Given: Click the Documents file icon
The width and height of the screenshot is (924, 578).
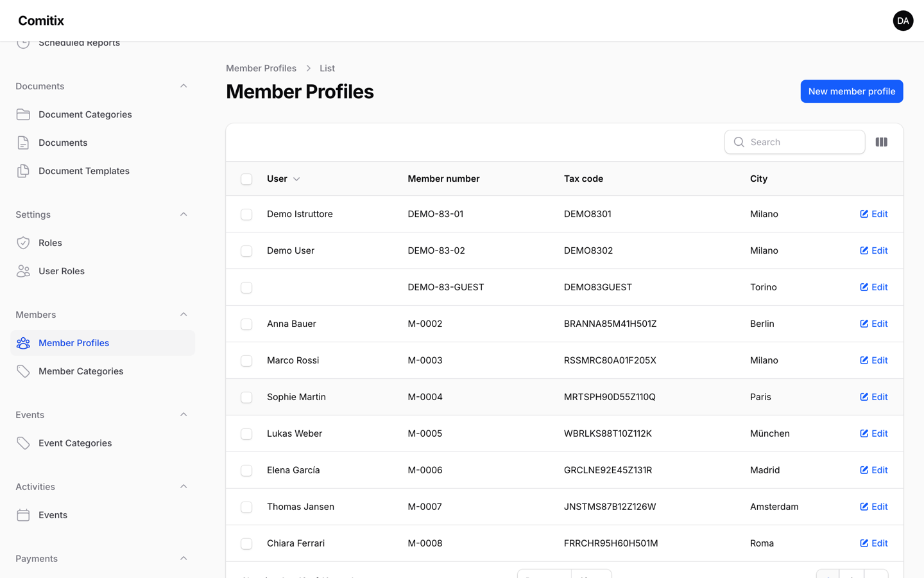Looking at the screenshot, I should pos(23,143).
